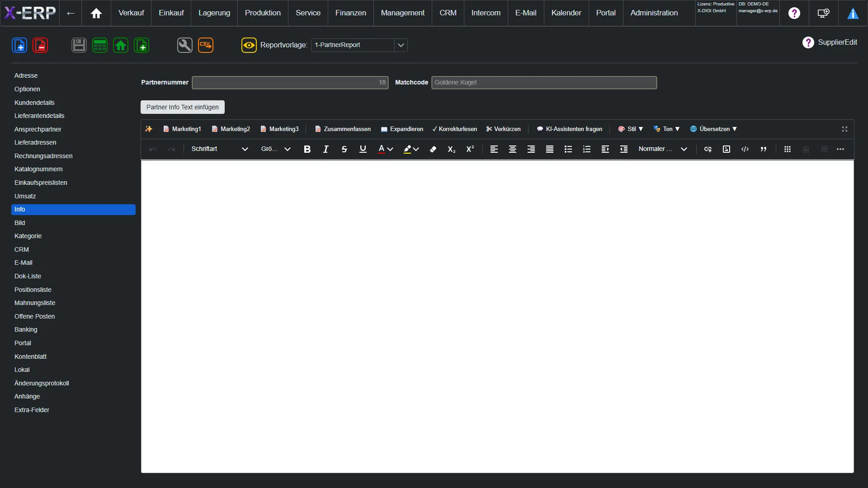Open Administration menu
The height and width of the screenshot is (488, 868).
pyautogui.click(x=654, y=13)
